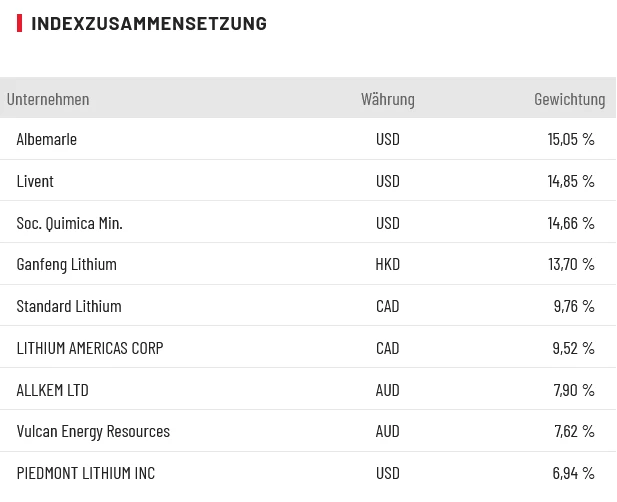Click the 9,76 % weighting of Standard Lithium
617x502 pixels.
[573, 306]
